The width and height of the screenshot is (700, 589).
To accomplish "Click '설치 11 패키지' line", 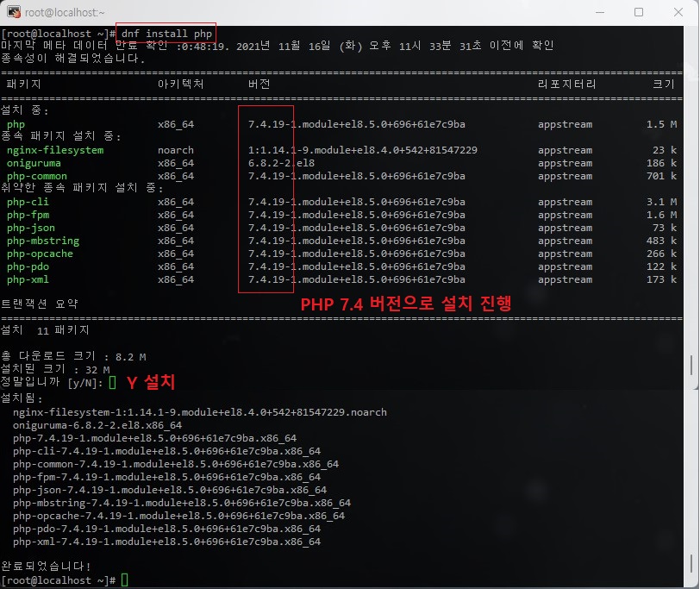I will pyautogui.click(x=45, y=330).
